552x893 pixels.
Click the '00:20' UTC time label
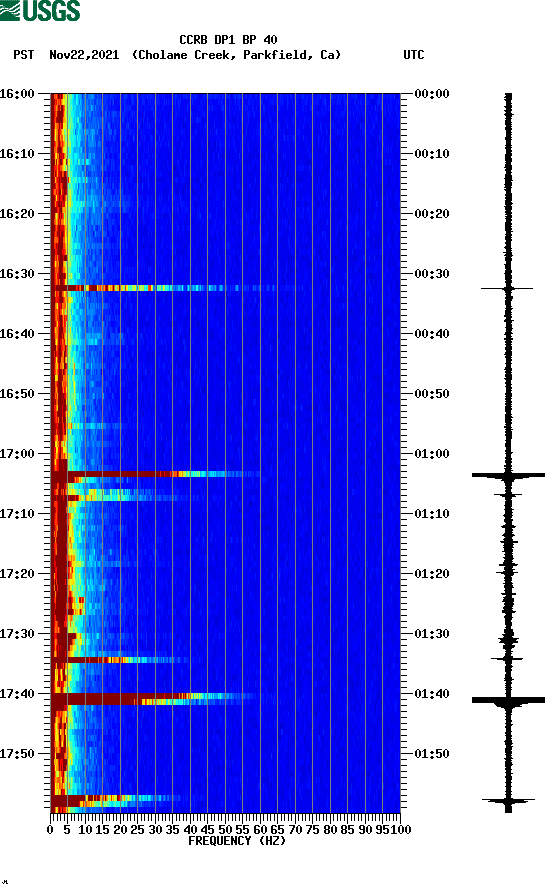click(x=432, y=214)
